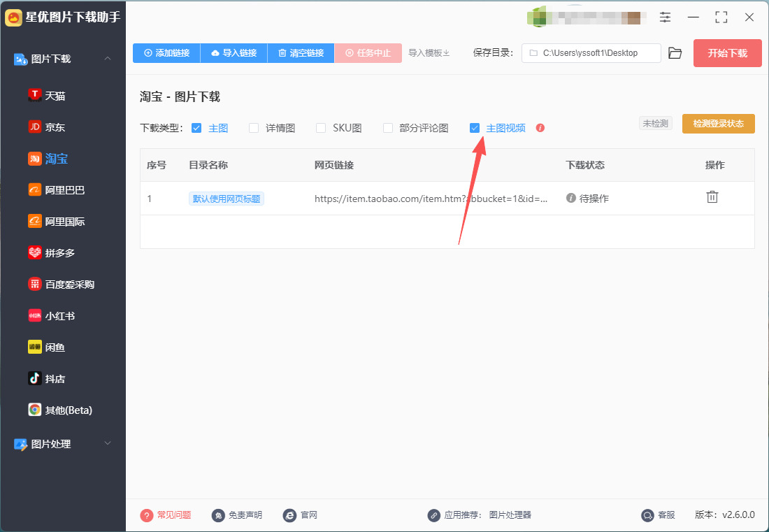Select the 天猫 menu label
The width and height of the screenshot is (769, 532).
(x=55, y=96)
